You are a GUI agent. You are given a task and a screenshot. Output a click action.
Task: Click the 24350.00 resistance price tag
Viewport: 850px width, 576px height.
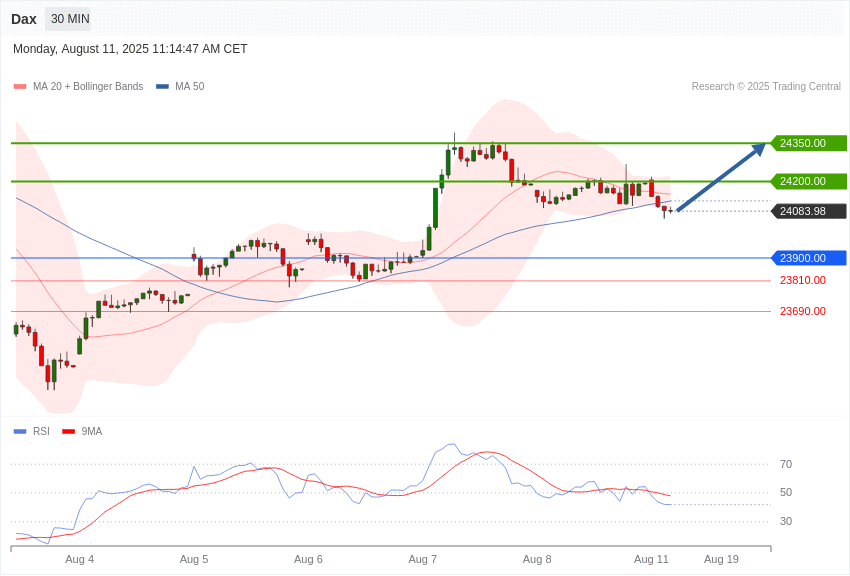808,144
